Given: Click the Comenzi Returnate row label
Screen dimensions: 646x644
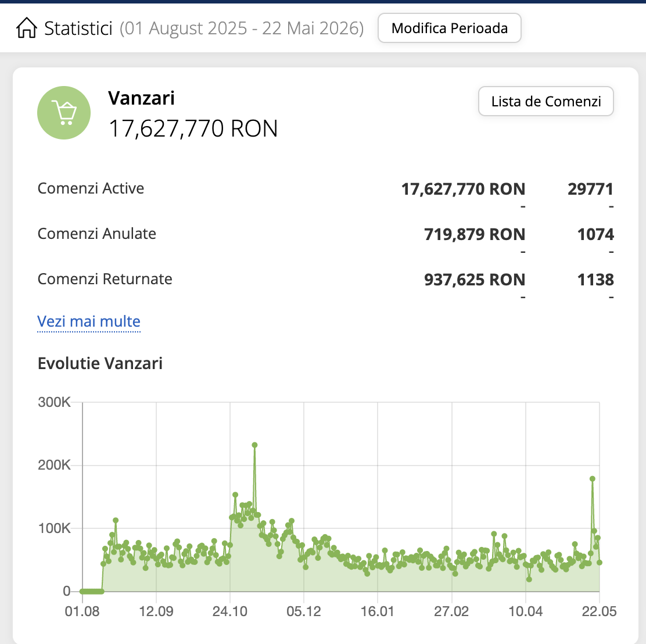Looking at the screenshot, I should 105,279.
